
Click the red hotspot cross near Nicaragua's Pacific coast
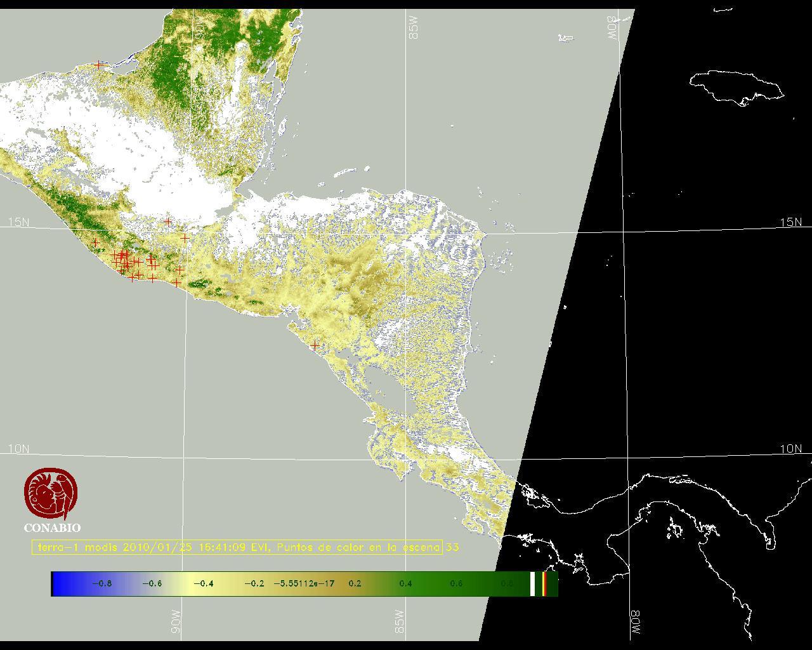pyautogui.click(x=315, y=345)
